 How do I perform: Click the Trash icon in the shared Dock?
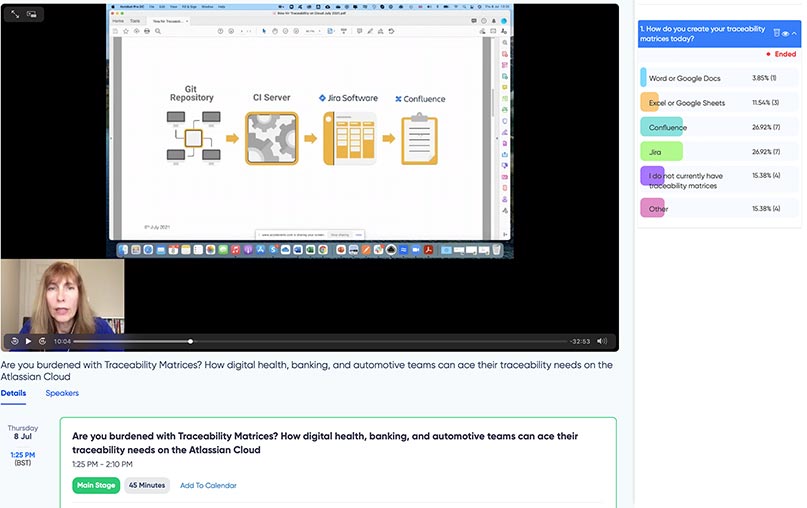(x=497, y=250)
